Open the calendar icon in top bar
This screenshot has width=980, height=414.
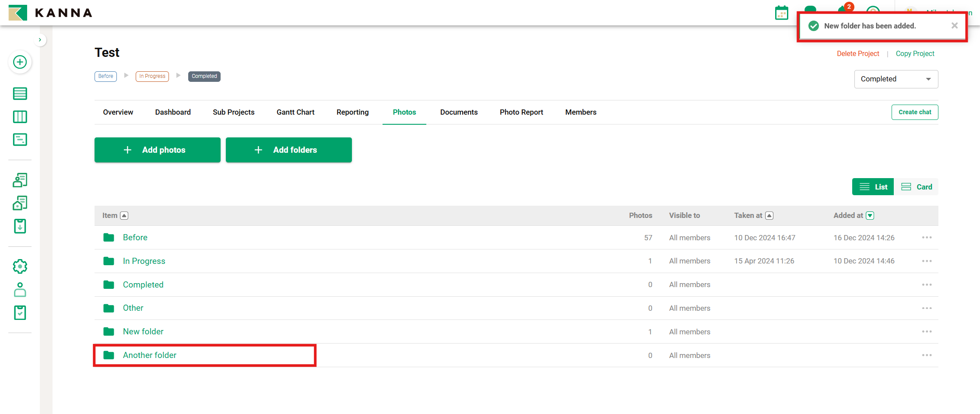click(781, 13)
